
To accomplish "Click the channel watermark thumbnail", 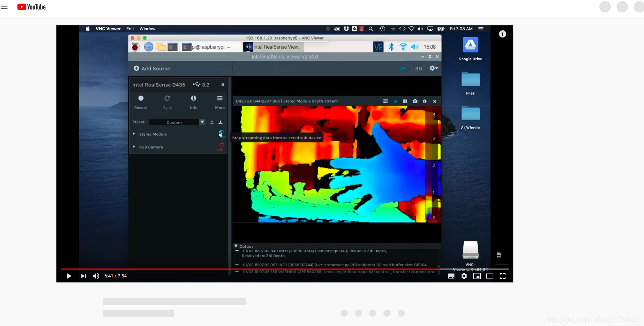I will 502,257.
